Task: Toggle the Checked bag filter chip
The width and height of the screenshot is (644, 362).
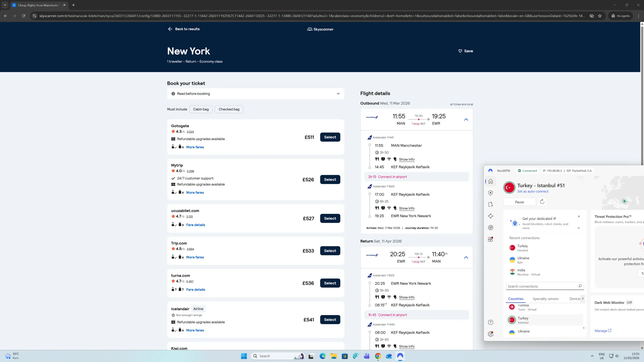Action: click(229, 109)
